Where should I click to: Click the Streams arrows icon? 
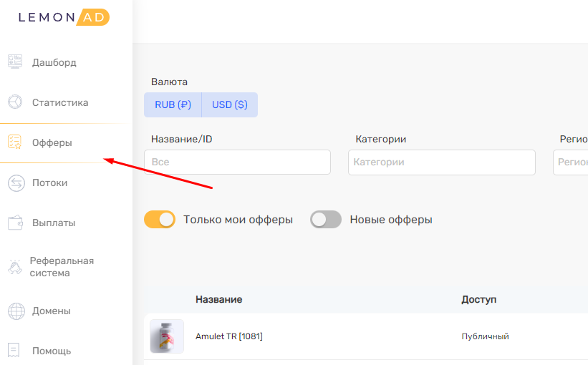tap(15, 183)
